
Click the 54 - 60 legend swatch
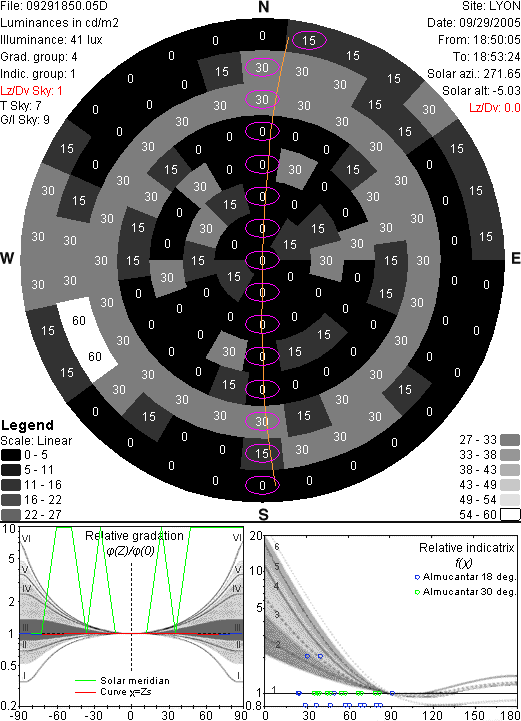click(x=510, y=514)
